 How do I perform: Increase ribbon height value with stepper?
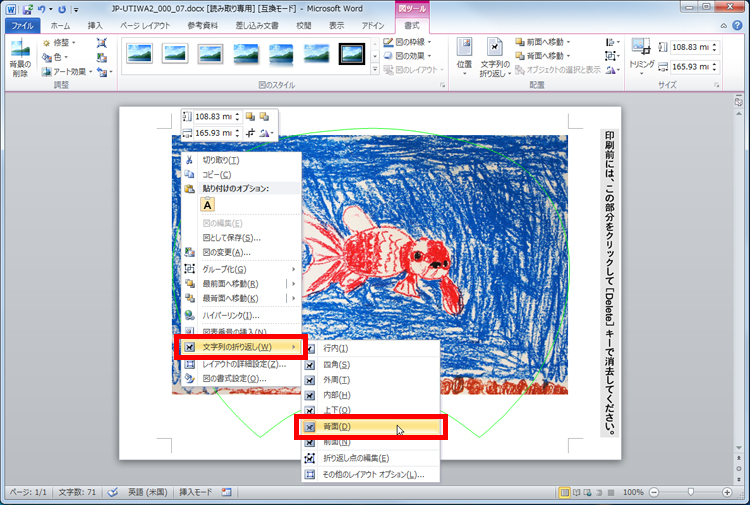pos(715,44)
